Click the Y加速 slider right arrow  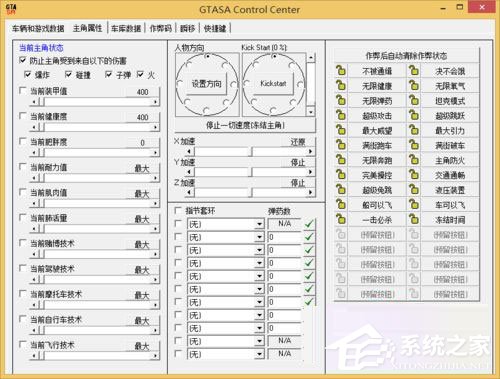coord(310,172)
